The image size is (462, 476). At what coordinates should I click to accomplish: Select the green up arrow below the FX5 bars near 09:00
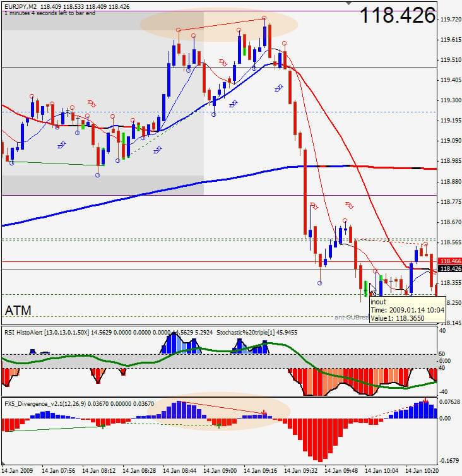point(219,425)
